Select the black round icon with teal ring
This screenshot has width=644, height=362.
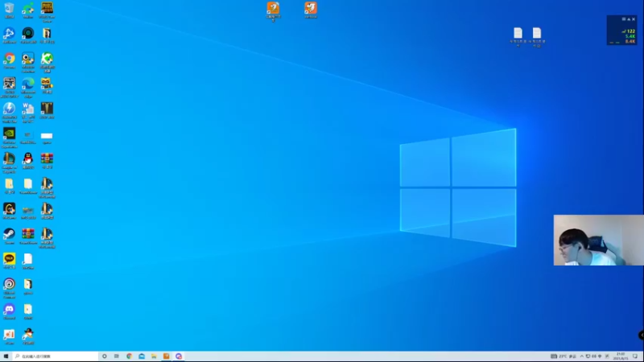(28, 35)
